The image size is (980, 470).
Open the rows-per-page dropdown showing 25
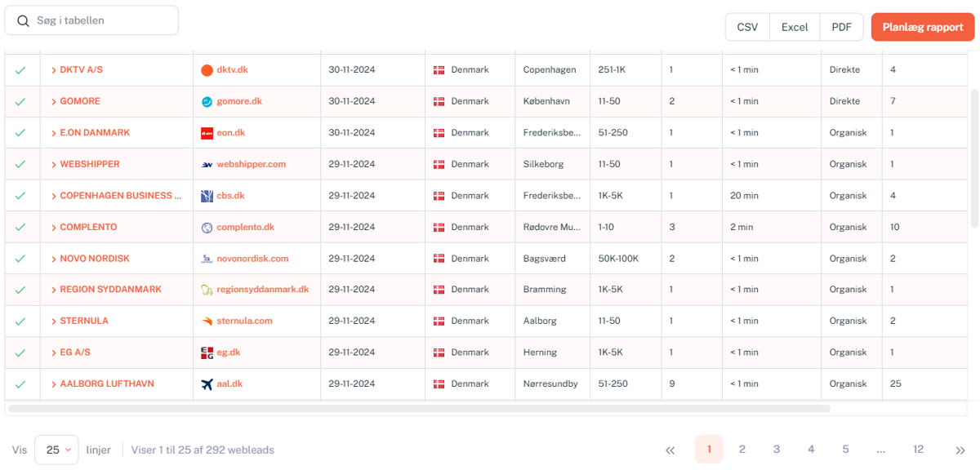tap(56, 450)
